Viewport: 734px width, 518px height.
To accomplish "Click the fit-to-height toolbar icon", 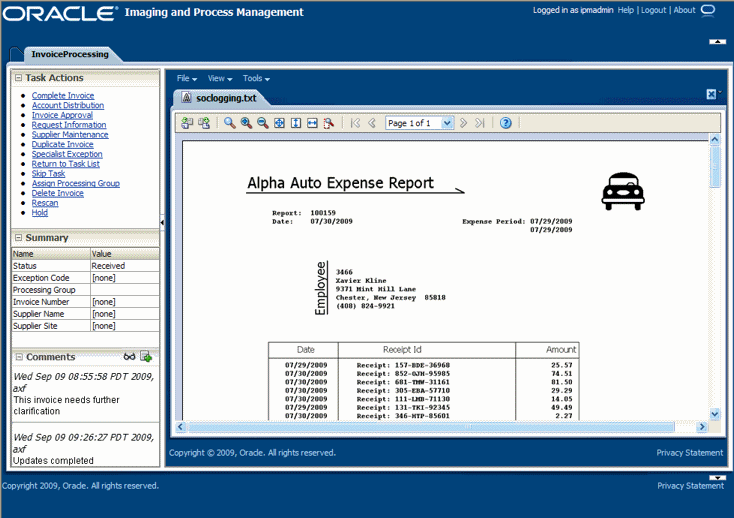I will click(296, 123).
